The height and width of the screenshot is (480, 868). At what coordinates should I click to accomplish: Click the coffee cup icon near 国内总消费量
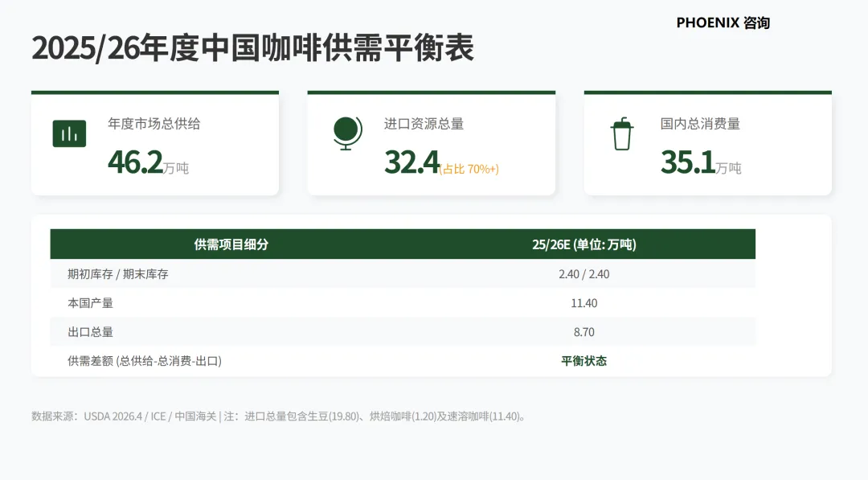click(622, 133)
